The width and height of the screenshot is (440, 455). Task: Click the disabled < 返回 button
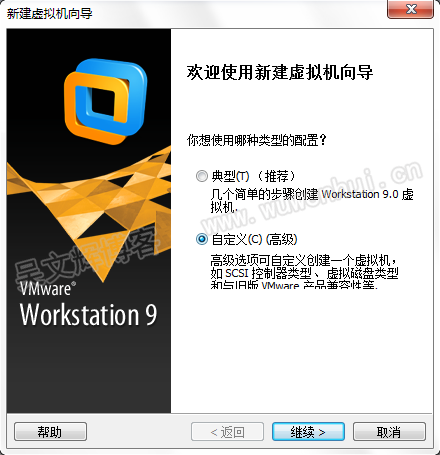tap(227, 432)
